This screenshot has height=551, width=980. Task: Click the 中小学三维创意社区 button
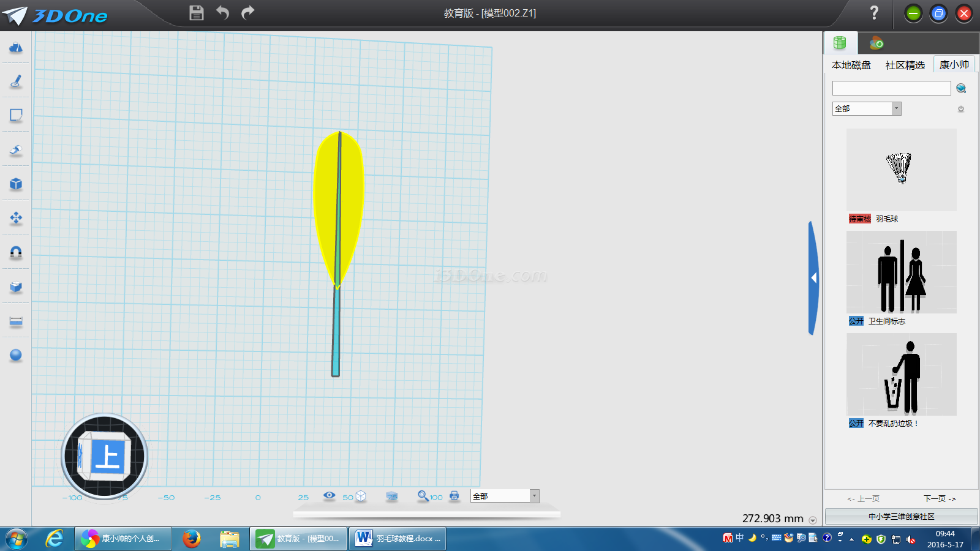pos(901,517)
